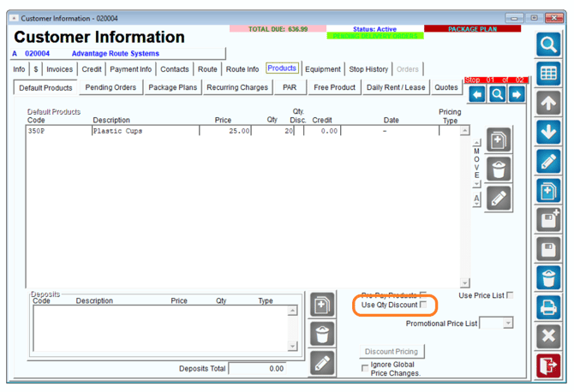Select the Contacts tab

tap(175, 69)
